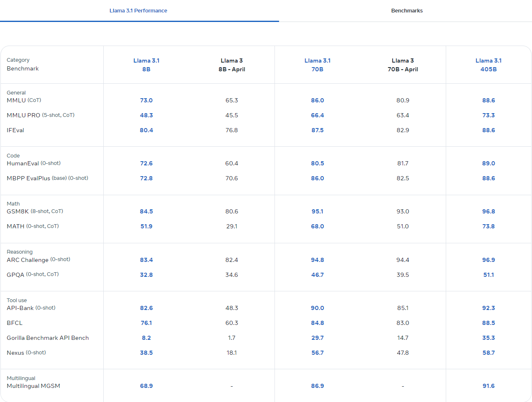Image resolution: width=532 pixels, height=402 pixels.
Task: Click the HumanEval (0-shot) row label
Action: coord(34,163)
